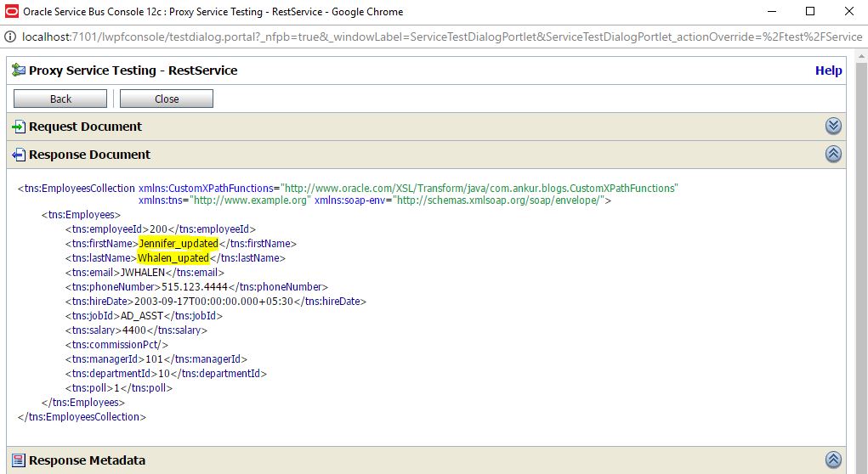Image resolution: width=868 pixels, height=474 pixels.
Task: Click the poll value 1 line
Action: click(119, 387)
